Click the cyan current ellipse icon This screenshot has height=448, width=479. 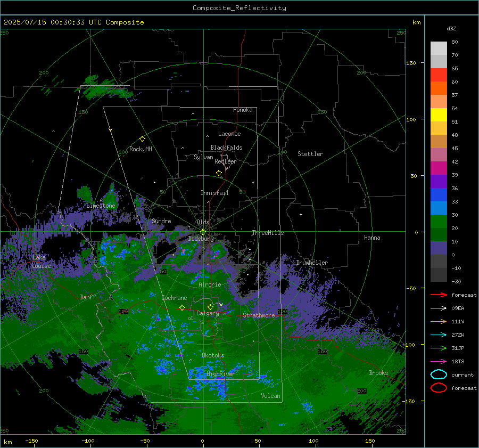click(439, 374)
